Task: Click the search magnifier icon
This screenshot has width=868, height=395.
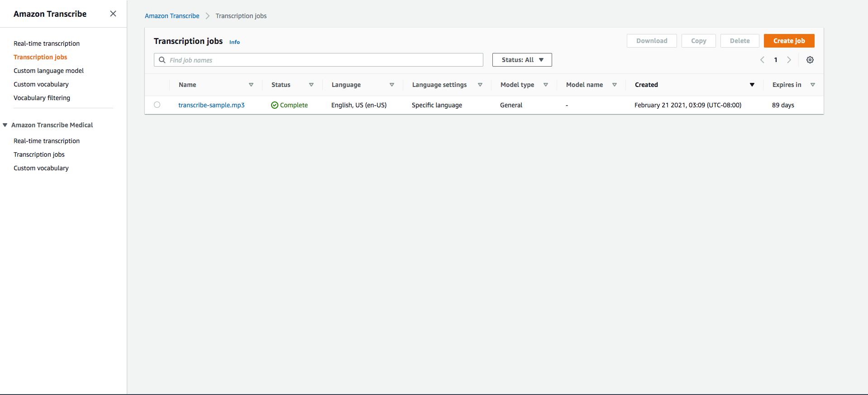Action: [162, 60]
